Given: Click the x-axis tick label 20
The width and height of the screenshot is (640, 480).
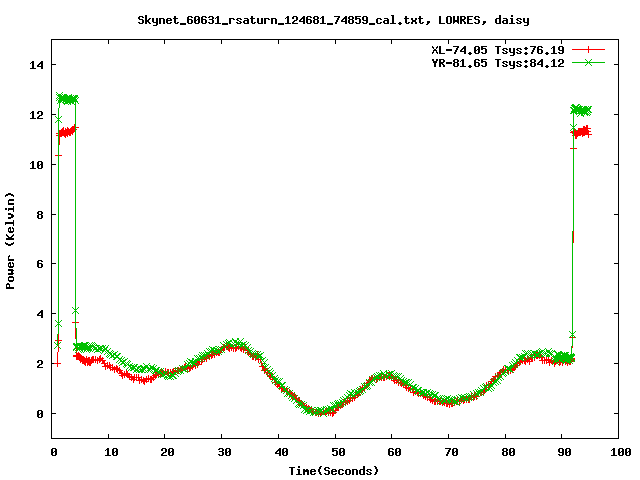Looking at the screenshot, I should (167, 452).
